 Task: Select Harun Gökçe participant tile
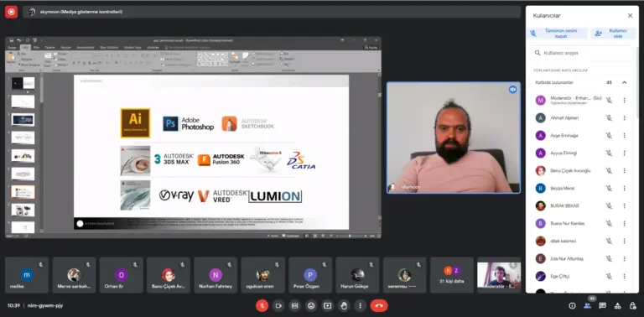coord(357,275)
